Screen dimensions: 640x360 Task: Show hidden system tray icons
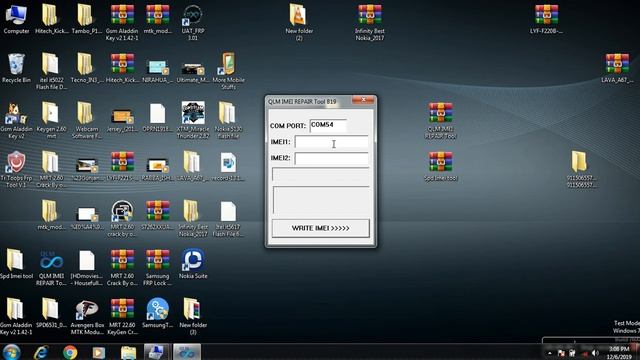point(549,353)
